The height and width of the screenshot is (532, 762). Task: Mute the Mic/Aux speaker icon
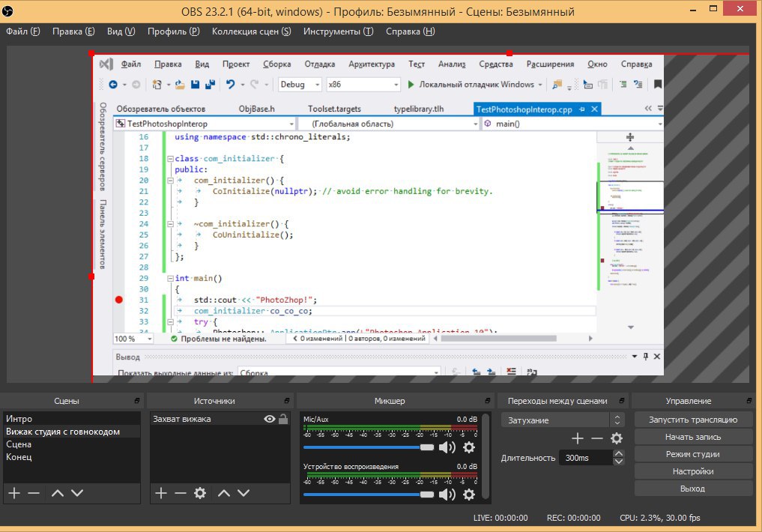click(447, 447)
